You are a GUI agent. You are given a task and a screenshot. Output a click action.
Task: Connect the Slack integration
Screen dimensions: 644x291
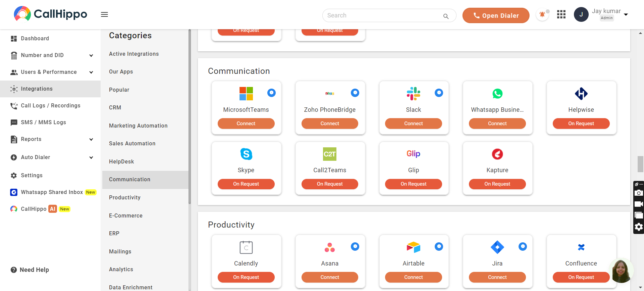(413, 124)
